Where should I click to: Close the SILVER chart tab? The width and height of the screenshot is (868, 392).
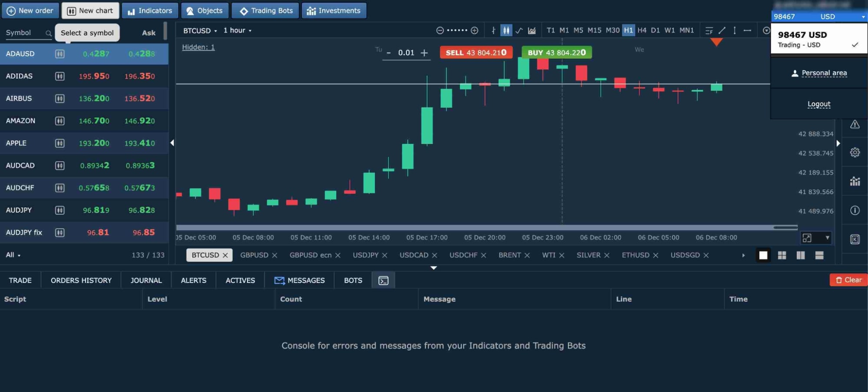coord(607,256)
